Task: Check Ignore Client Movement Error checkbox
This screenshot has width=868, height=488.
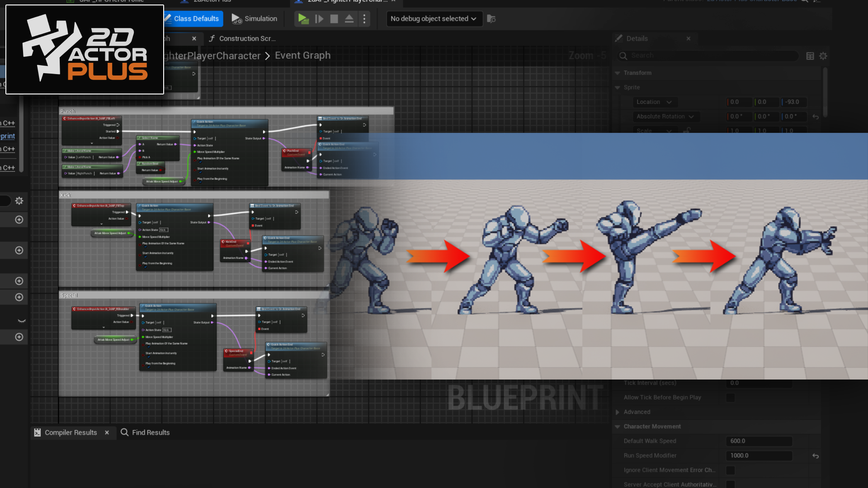Action: [731, 470]
